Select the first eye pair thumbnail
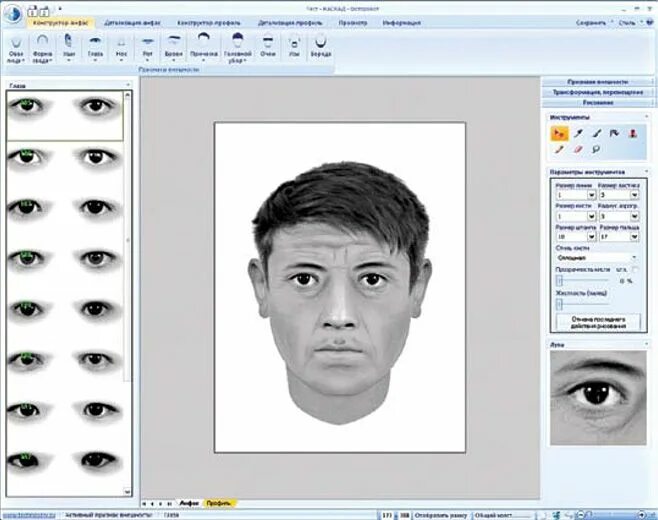 pos(65,115)
